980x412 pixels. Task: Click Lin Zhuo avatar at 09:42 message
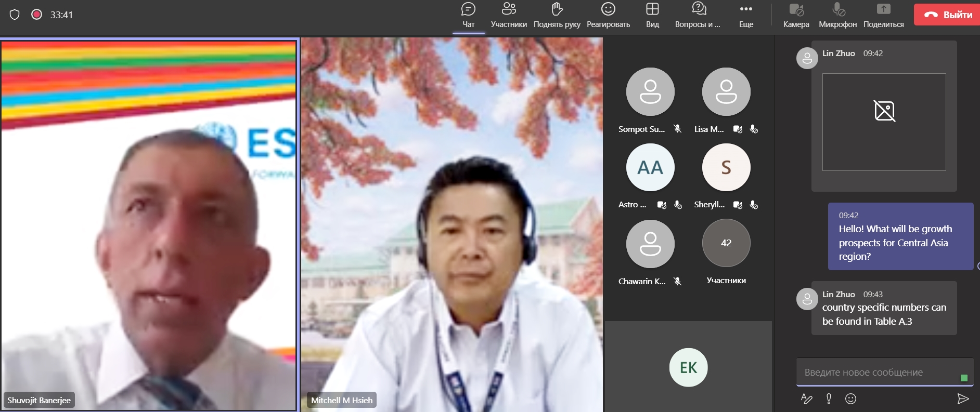click(x=807, y=58)
